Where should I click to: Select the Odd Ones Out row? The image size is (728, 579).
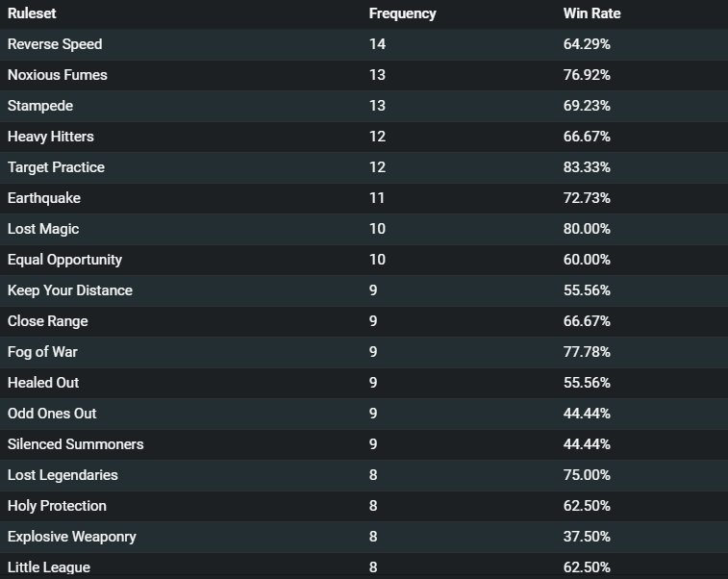[364, 414]
